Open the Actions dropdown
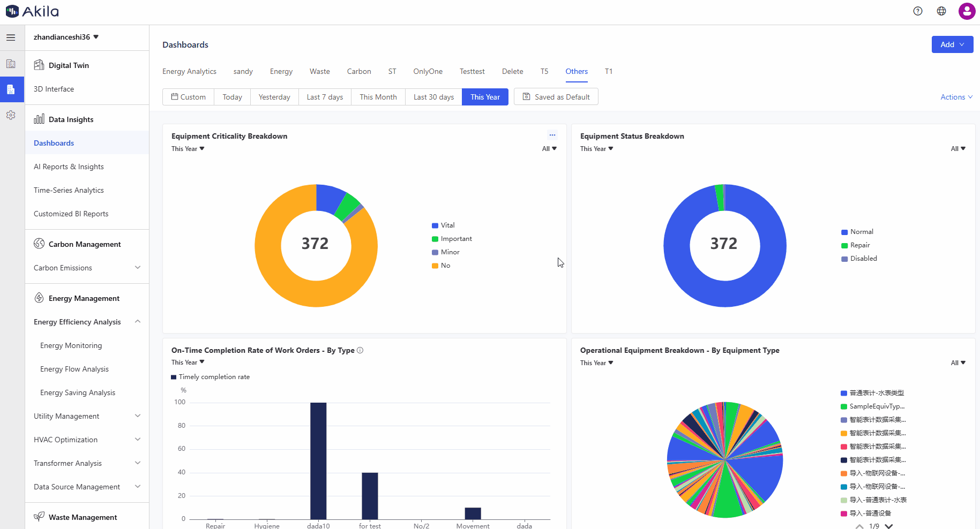This screenshot has height=529, width=980. [956, 97]
